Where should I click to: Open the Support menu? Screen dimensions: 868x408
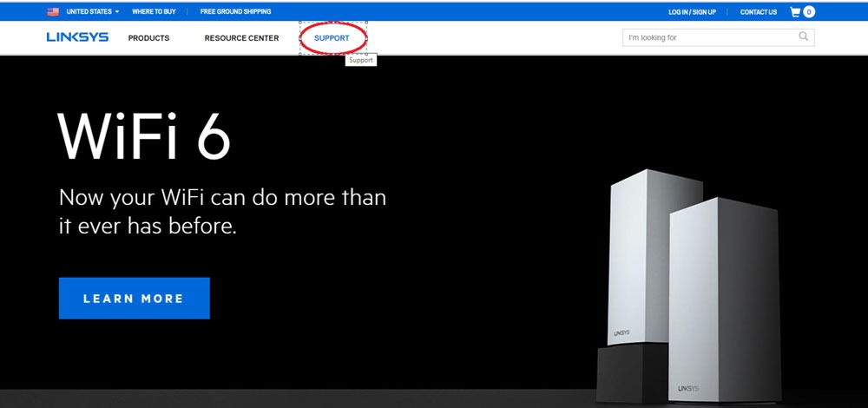pyautogui.click(x=332, y=38)
